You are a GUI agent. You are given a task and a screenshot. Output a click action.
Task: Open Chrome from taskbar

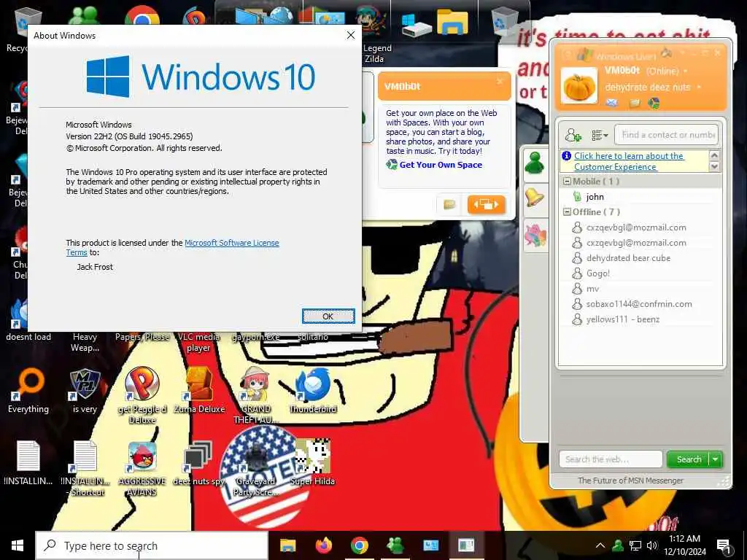pyautogui.click(x=359, y=545)
